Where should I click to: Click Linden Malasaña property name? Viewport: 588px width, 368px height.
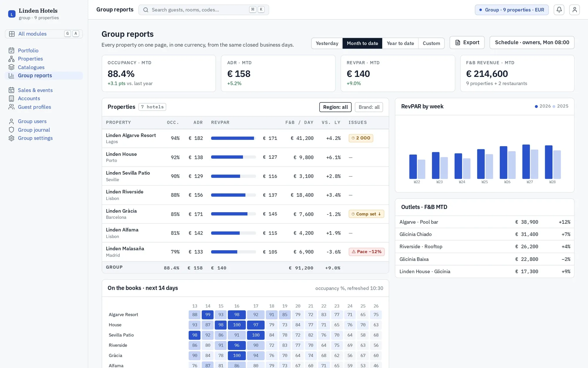(125, 249)
